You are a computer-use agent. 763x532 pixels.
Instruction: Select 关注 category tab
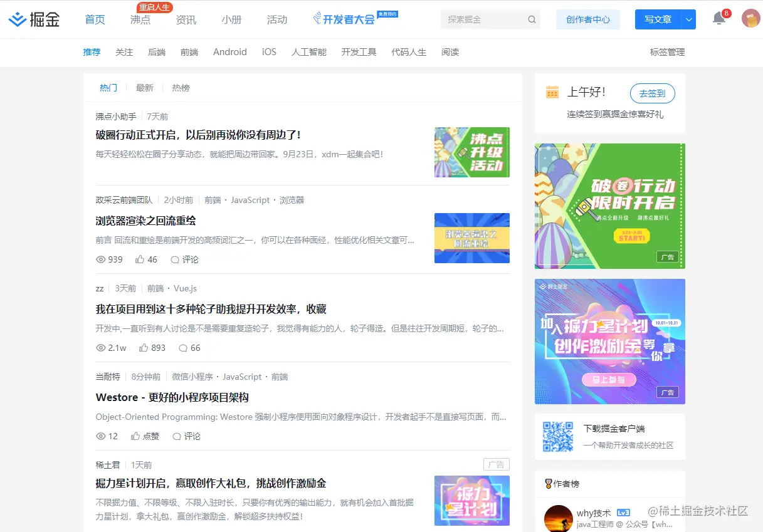click(124, 52)
